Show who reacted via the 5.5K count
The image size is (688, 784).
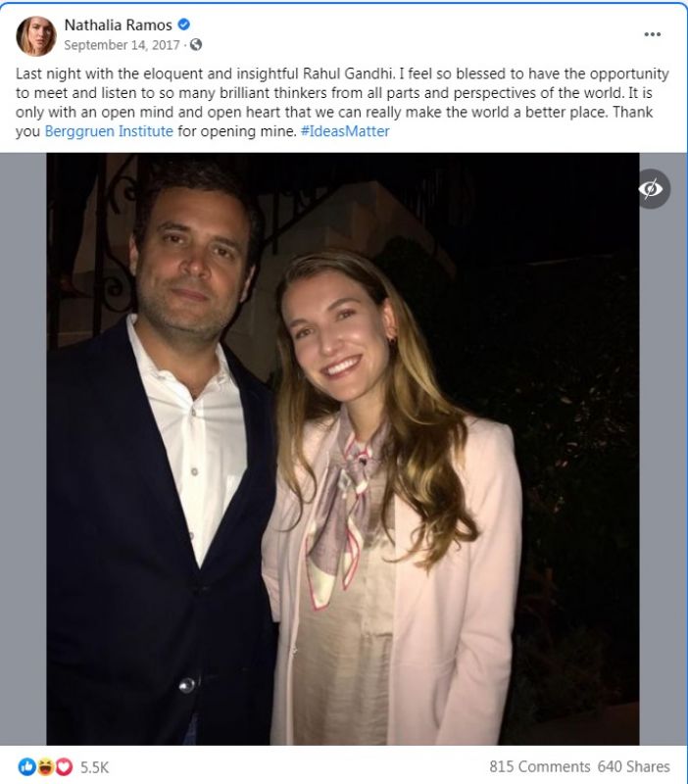tap(94, 766)
